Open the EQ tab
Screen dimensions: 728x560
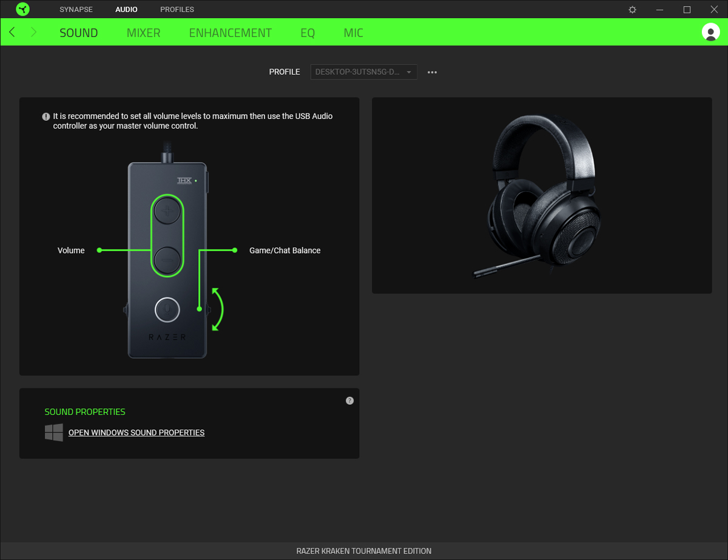pos(308,33)
